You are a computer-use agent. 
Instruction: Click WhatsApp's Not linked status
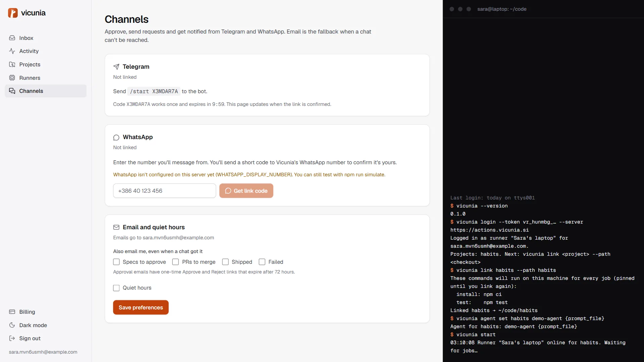tap(125, 147)
